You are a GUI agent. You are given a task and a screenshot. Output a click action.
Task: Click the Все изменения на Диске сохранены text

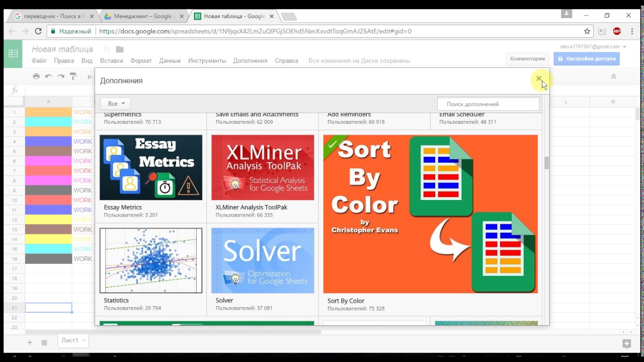click(359, 61)
